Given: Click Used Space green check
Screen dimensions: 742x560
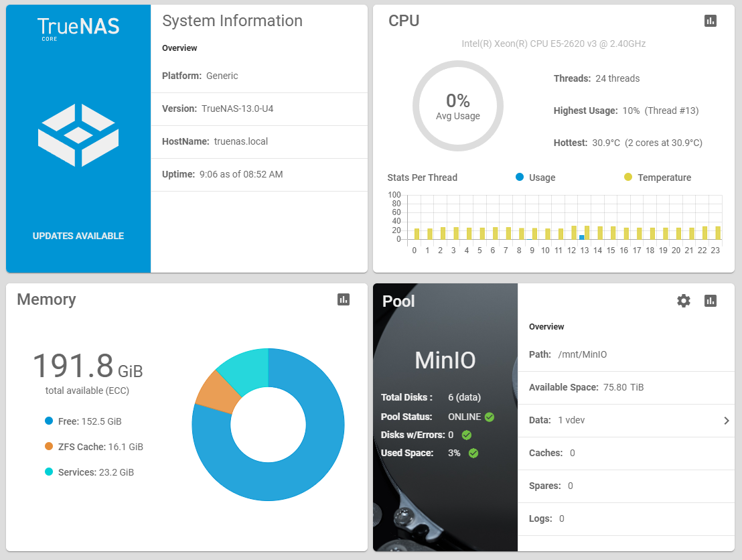Looking at the screenshot, I should pos(473,453).
